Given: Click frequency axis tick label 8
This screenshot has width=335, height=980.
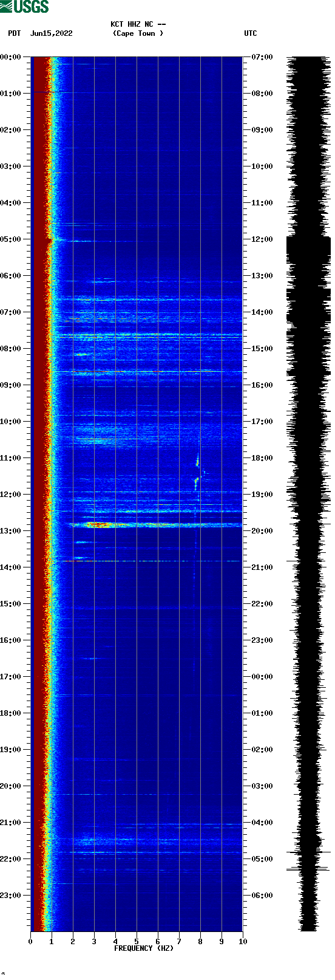Looking at the screenshot, I should tap(200, 942).
